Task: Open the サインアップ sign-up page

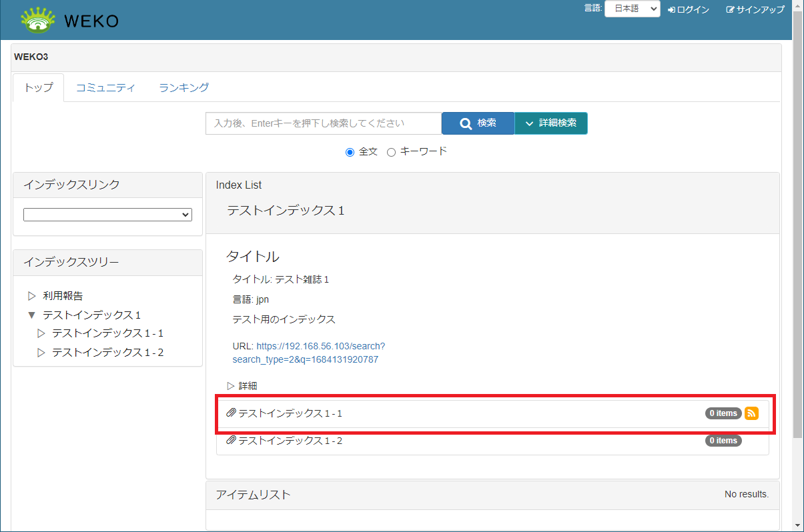Action: [x=755, y=10]
